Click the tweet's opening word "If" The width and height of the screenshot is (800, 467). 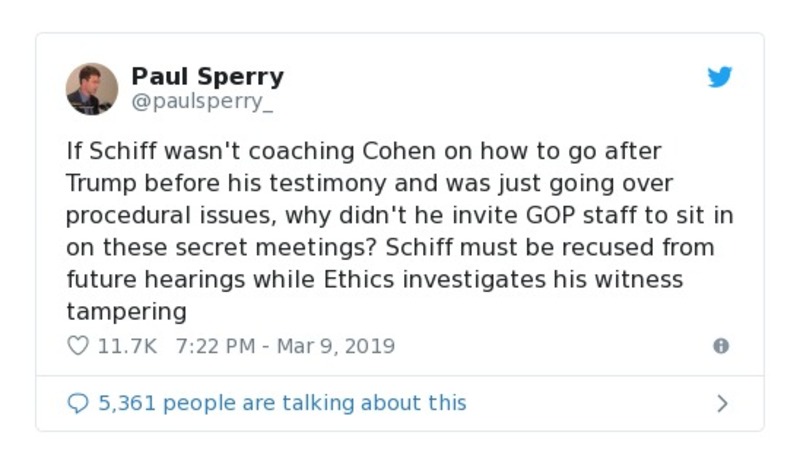pos(74,151)
